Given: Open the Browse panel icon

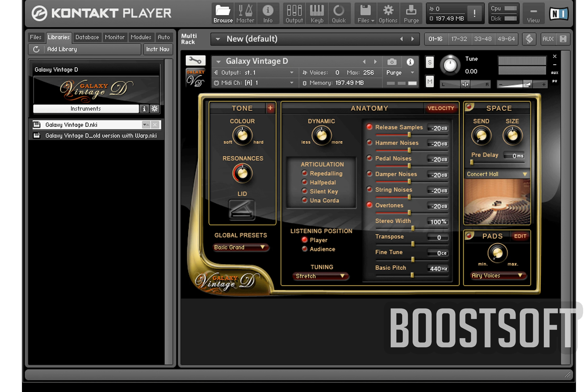Looking at the screenshot, I should (223, 14).
